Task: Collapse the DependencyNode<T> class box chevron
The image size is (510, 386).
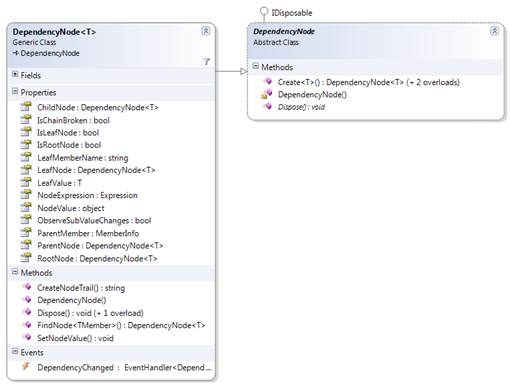Action: click(206, 31)
